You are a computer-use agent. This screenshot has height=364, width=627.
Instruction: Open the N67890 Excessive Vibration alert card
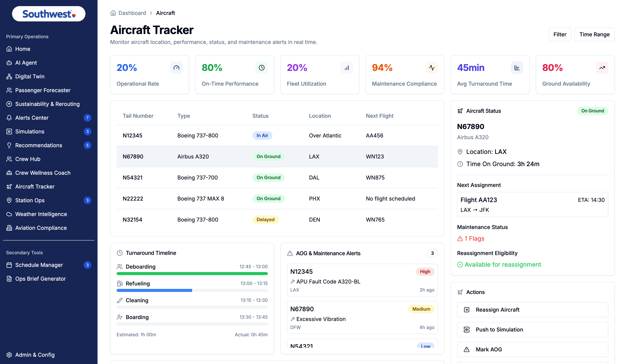tap(362, 318)
